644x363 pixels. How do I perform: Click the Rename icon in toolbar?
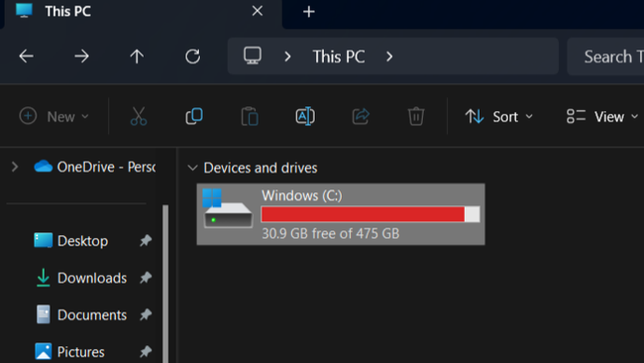305,116
